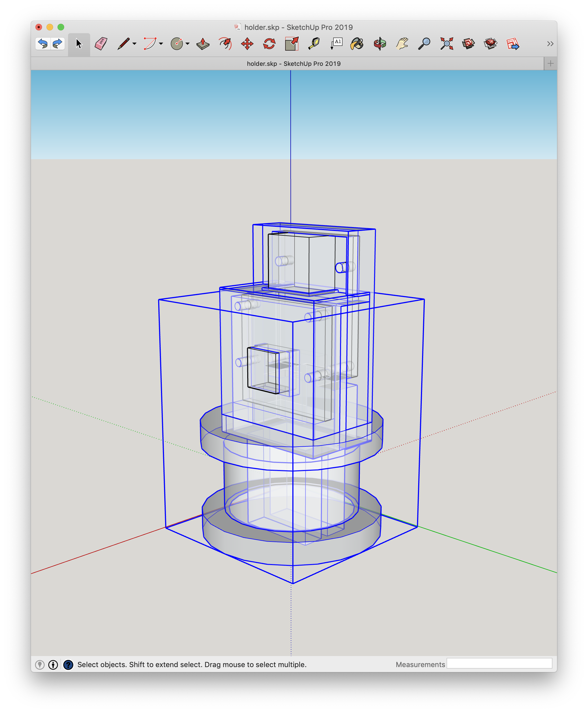Open the Instructor help question-mark icon
This screenshot has width=588, height=713.
click(x=68, y=665)
